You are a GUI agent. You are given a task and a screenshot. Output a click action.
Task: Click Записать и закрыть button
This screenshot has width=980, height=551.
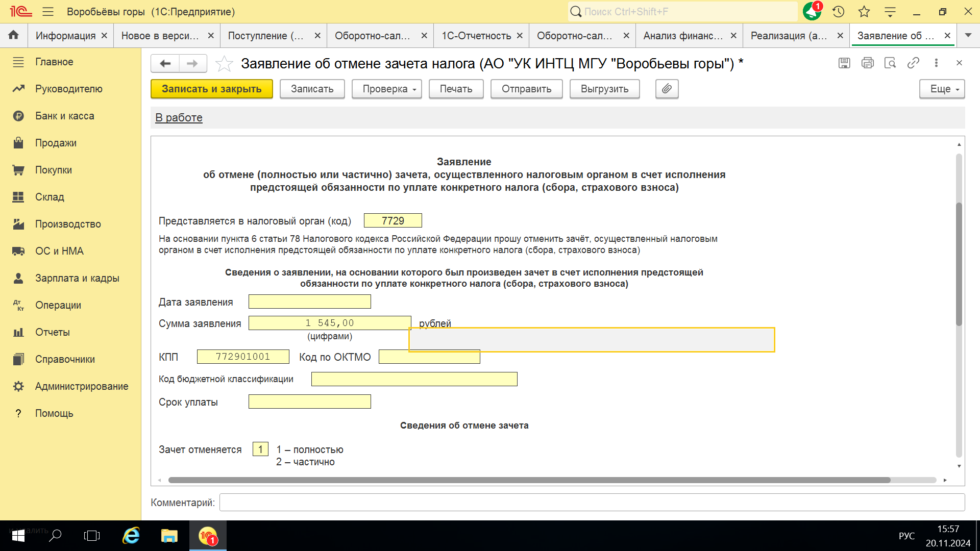(x=212, y=89)
